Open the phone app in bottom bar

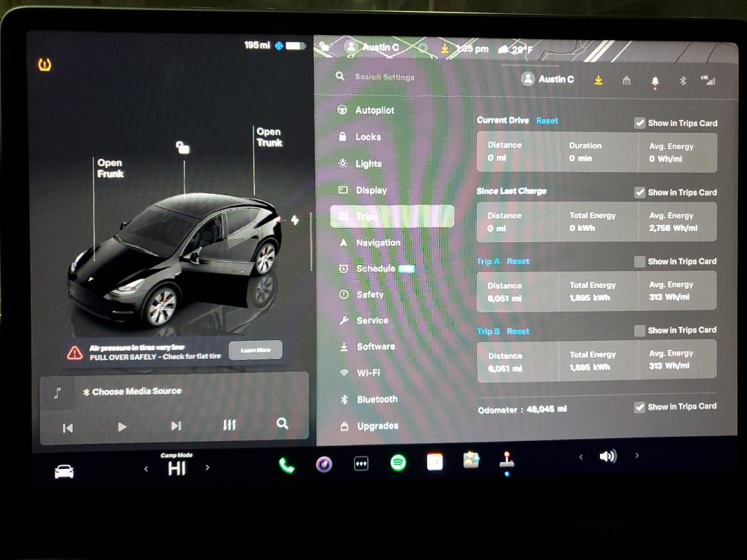click(287, 465)
